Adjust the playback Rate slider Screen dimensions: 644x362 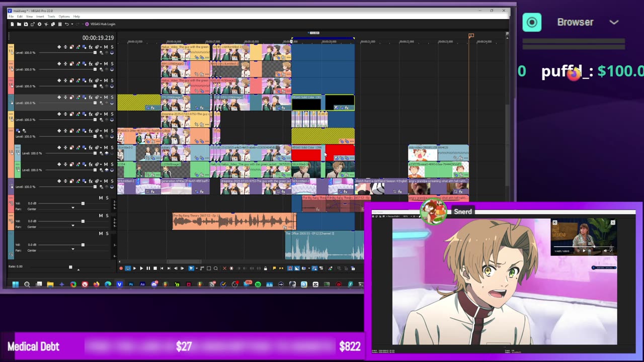tap(71, 267)
